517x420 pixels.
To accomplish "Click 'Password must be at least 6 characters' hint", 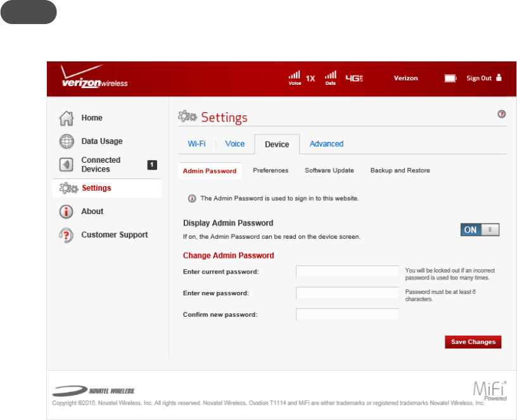I will 440,295.
